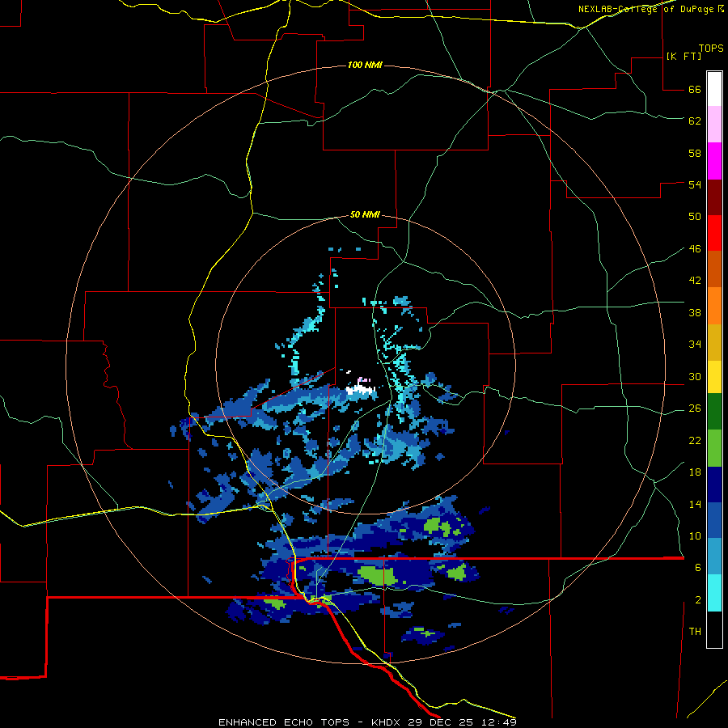Click the 26 legend value
This screenshot has width=728, height=728.
click(695, 408)
